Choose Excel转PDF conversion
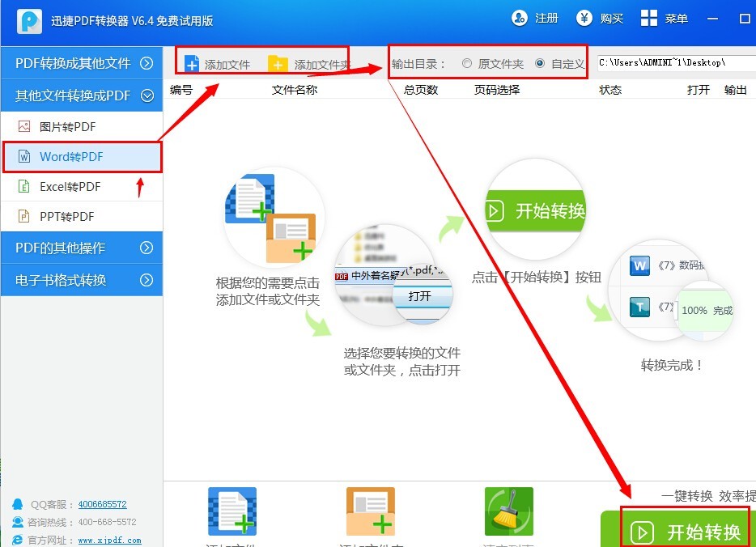 (x=82, y=186)
